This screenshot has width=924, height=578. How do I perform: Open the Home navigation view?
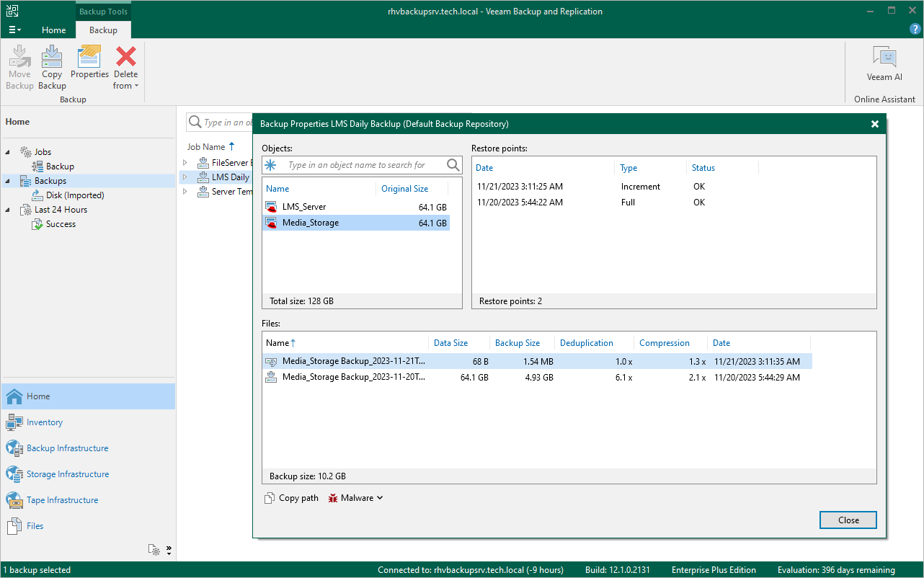tap(89, 396)
